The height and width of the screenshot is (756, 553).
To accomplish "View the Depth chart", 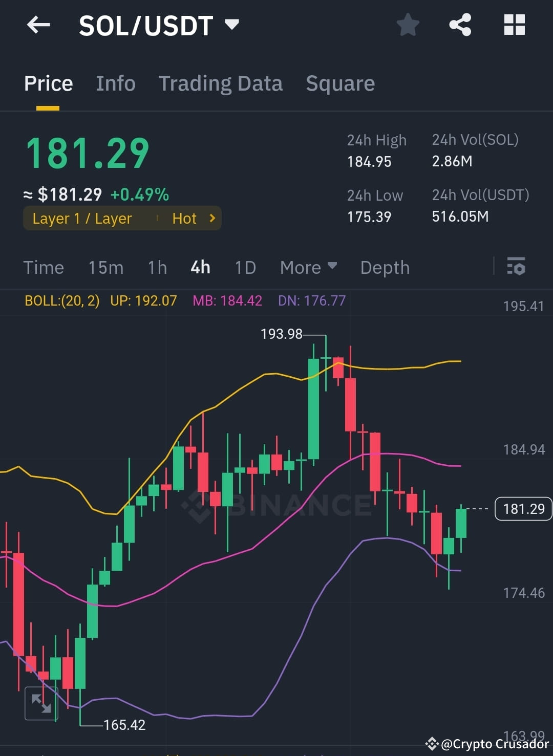I will pos(385,267).
